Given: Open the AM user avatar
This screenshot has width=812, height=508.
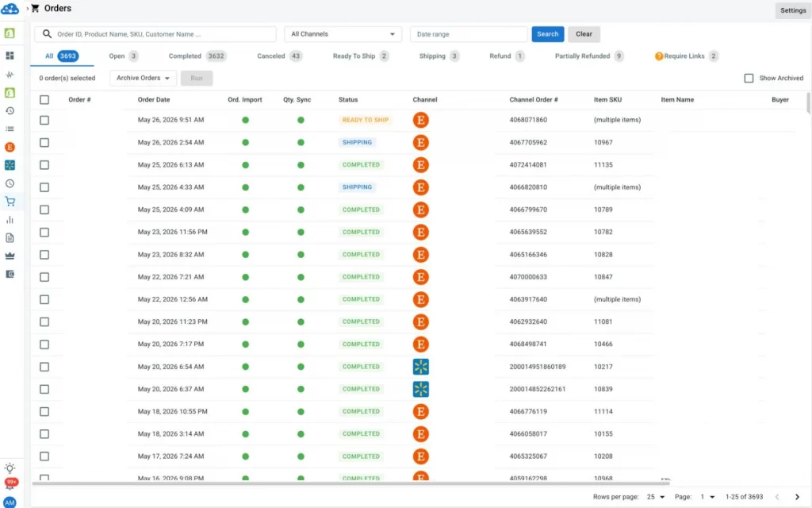Looking at the screenshot, I should pos(10,502).
